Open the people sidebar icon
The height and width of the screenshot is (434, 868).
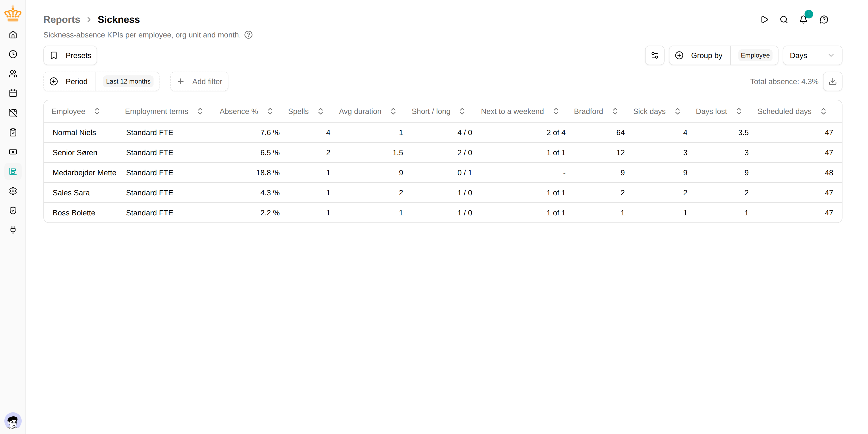point(13,74)
